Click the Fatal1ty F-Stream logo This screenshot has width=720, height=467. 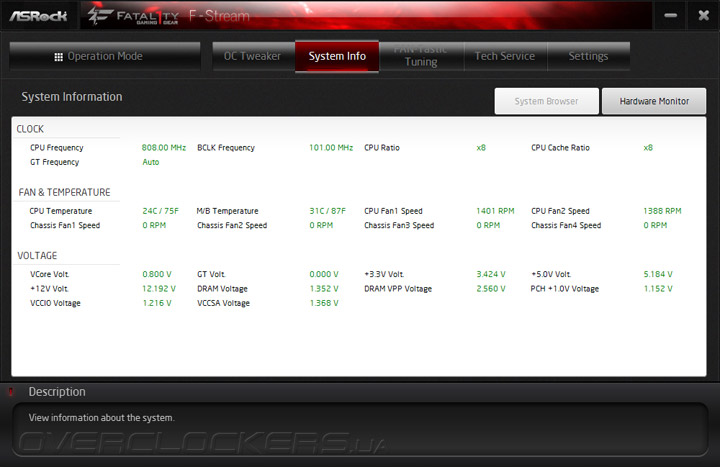click(x=169, y=16)
